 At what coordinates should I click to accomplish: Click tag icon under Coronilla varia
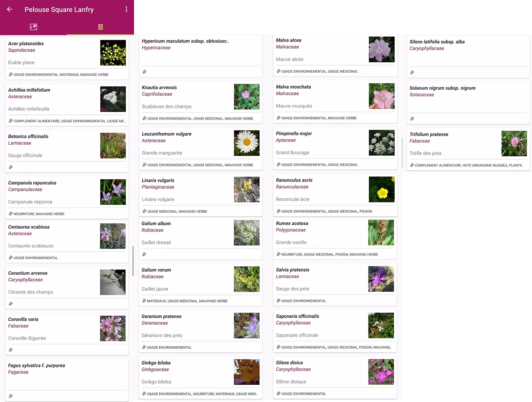coord(11,350)
